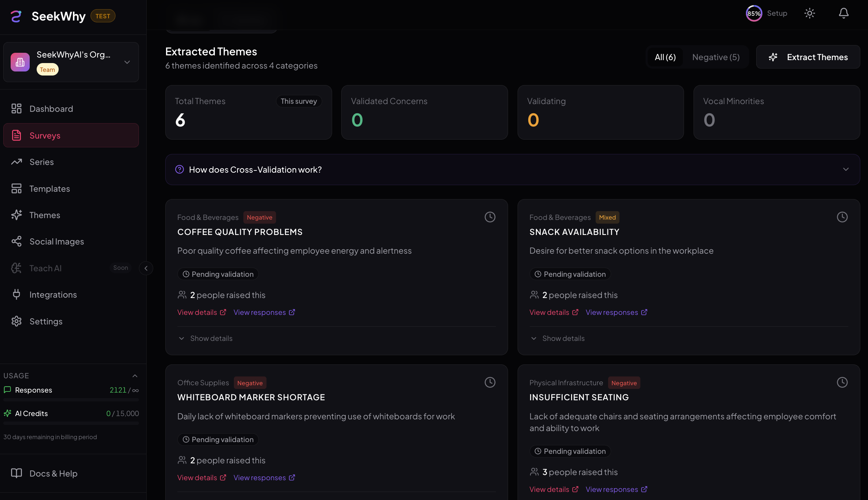This screenshot has width=868, height=500.
Task: Expand the SeekWhyAI's Org switcher dropdown
Action: [x=127, y=62]
